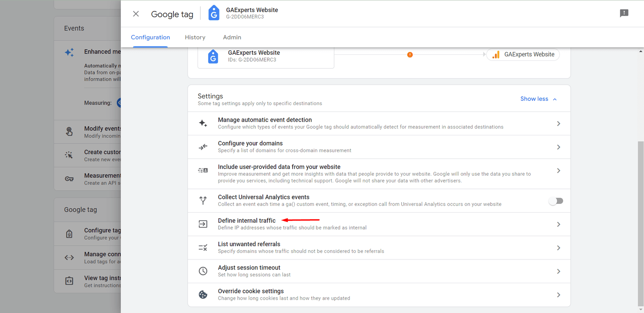Open the send feedback icon
This screenshot has width=644, height=313.
[x=624, y=13]
